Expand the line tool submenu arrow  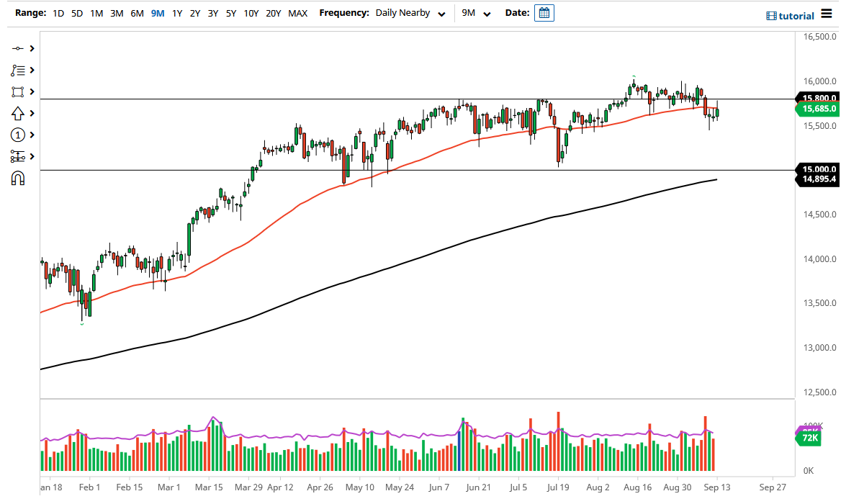(x=32, y=48)
